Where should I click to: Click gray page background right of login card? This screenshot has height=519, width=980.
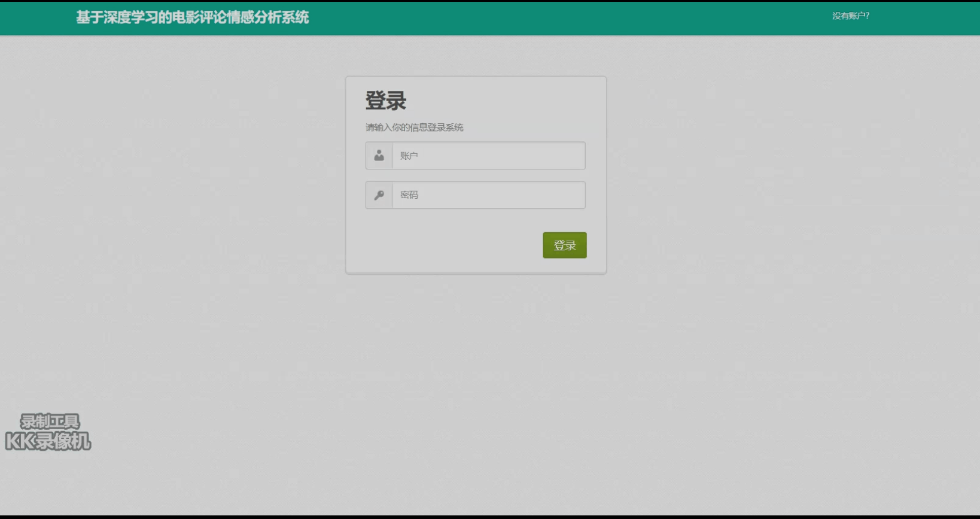(778, 180)
